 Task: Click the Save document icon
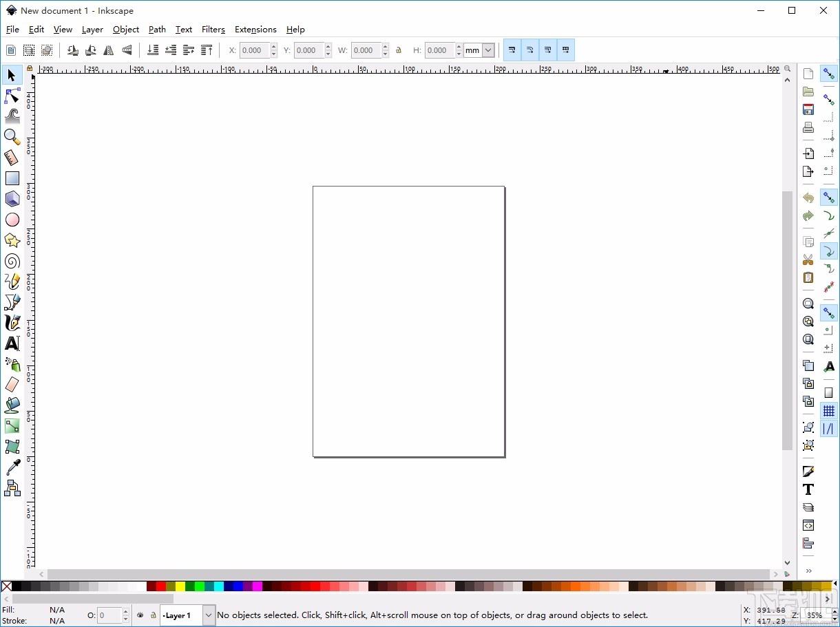[808, 109]
